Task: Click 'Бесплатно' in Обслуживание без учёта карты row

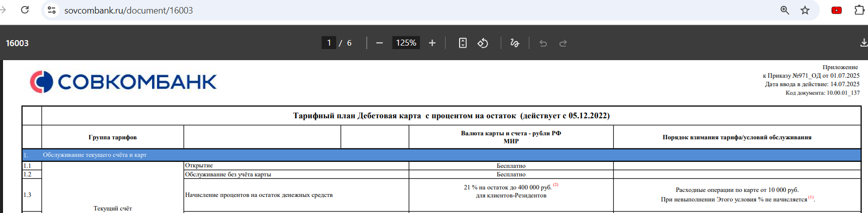Action: click(x=511, y=174)
